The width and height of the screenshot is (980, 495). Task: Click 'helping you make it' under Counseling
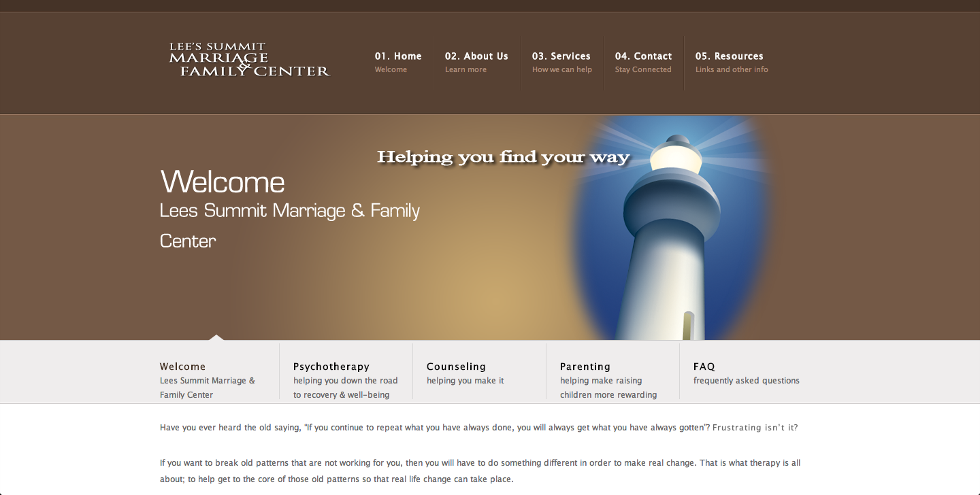tap(465, 381)
